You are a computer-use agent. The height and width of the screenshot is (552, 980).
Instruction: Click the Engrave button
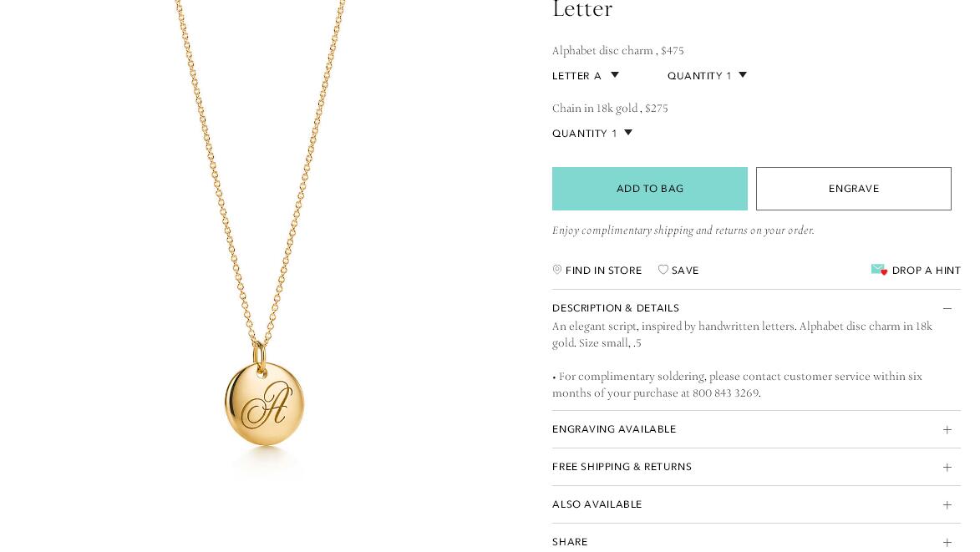pyautogui.click(x=854, y=189)
